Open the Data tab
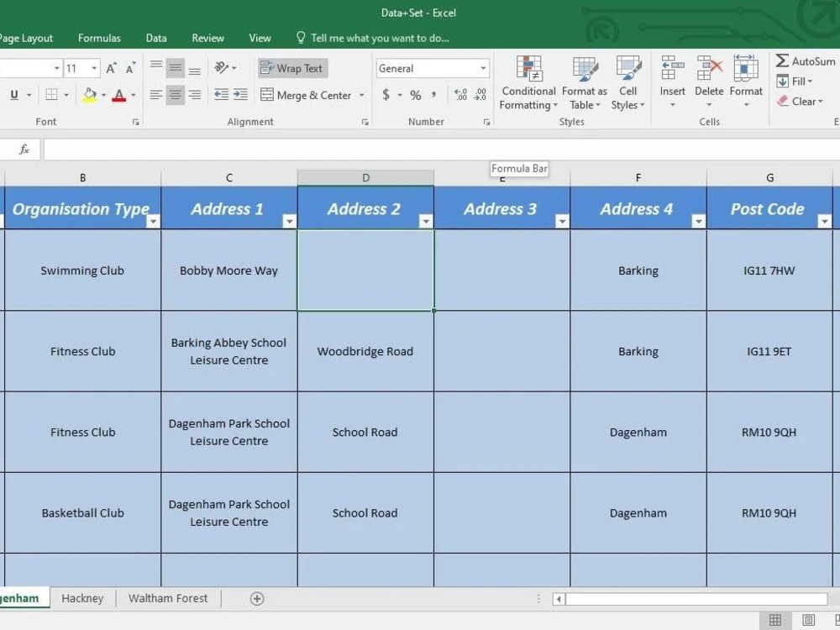The width and height of the screenshot is (840, 630). point(156,38)
